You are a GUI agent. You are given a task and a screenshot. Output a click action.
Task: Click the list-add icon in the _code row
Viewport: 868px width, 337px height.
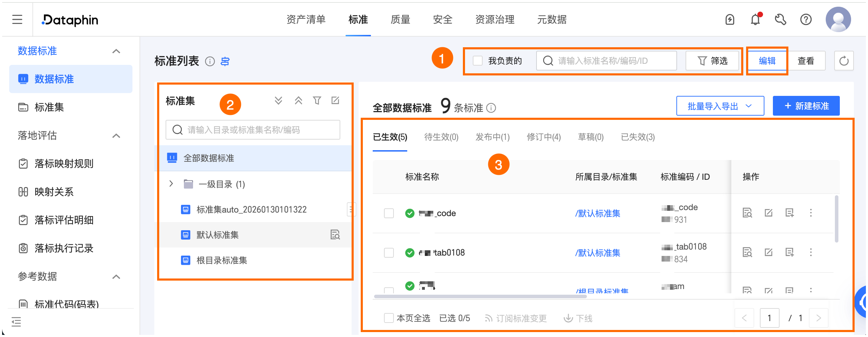point(789,213)
